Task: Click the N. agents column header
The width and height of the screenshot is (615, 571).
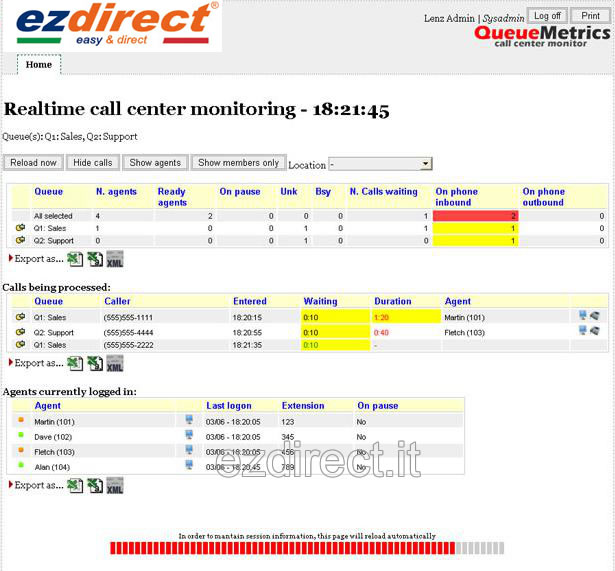Action: (x=116, y=192)
